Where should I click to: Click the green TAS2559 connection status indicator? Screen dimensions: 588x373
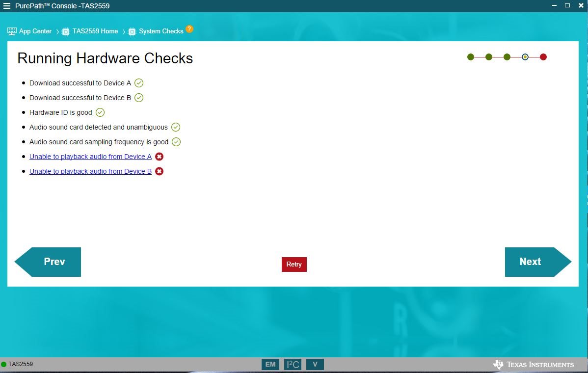click(x=4, y=364)
